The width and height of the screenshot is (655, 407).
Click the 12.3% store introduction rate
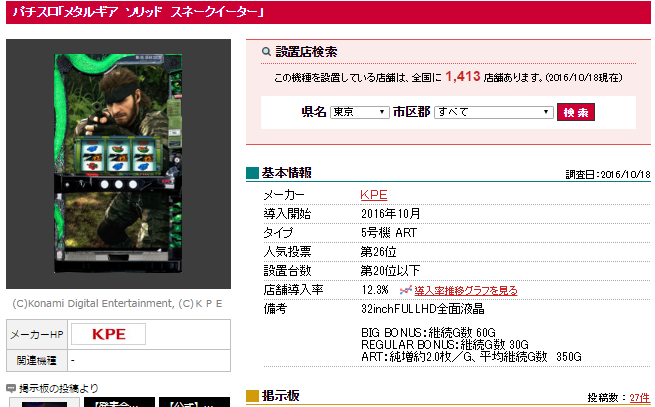click(375, 290)
